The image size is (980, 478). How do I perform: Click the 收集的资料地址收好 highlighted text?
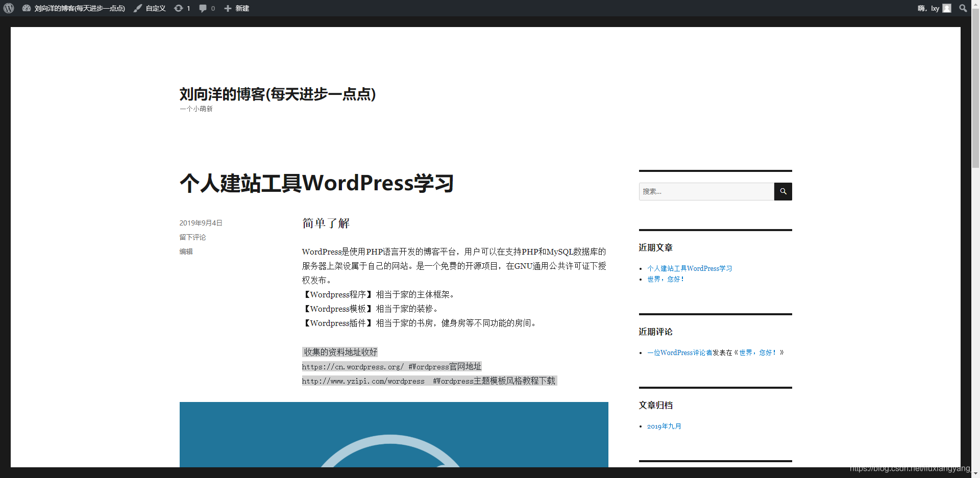pyautogui.click(x=340, y=352)
